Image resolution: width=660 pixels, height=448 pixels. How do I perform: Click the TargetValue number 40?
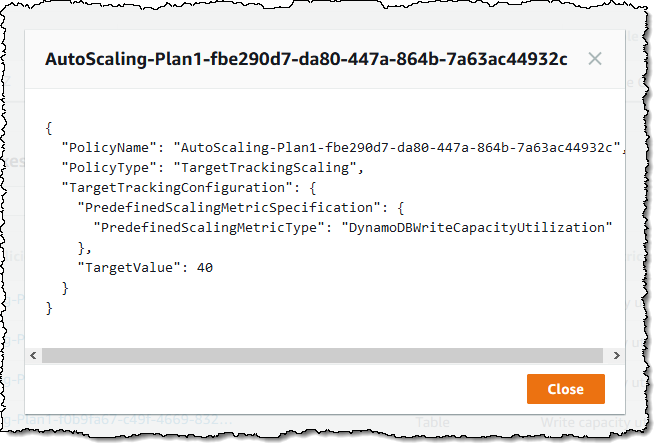205,267
